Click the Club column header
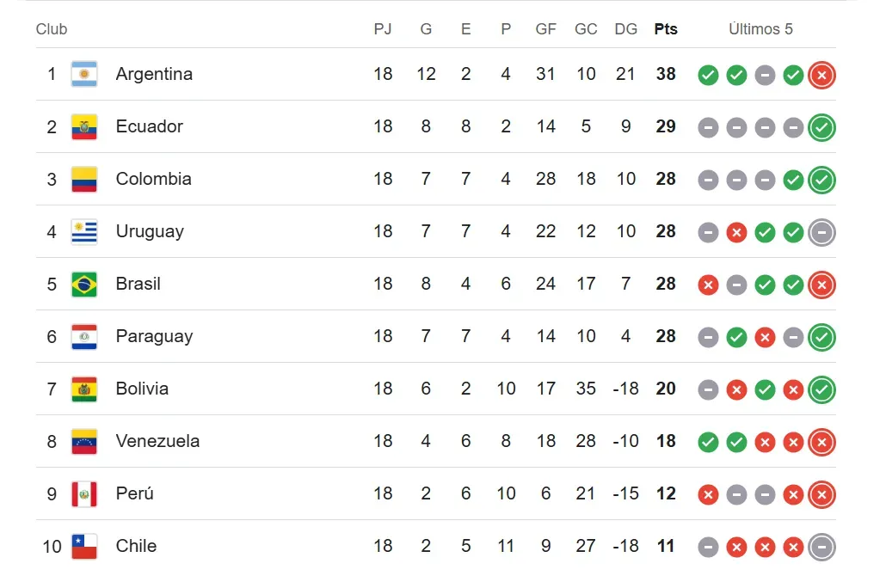This screenshot has width=886, height=588. click(x=52, y=29)
